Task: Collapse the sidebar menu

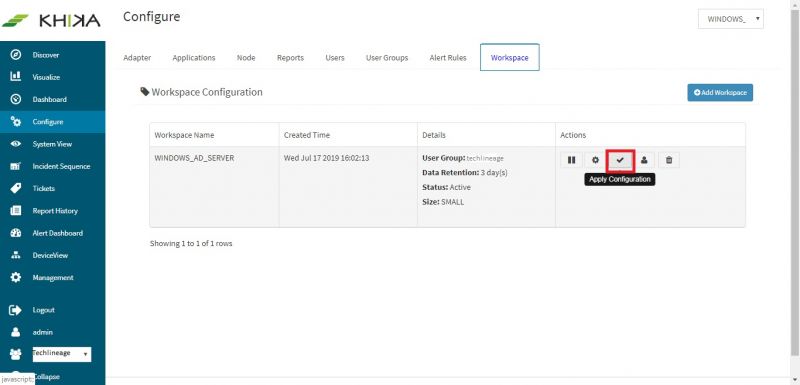Action: 48,377
